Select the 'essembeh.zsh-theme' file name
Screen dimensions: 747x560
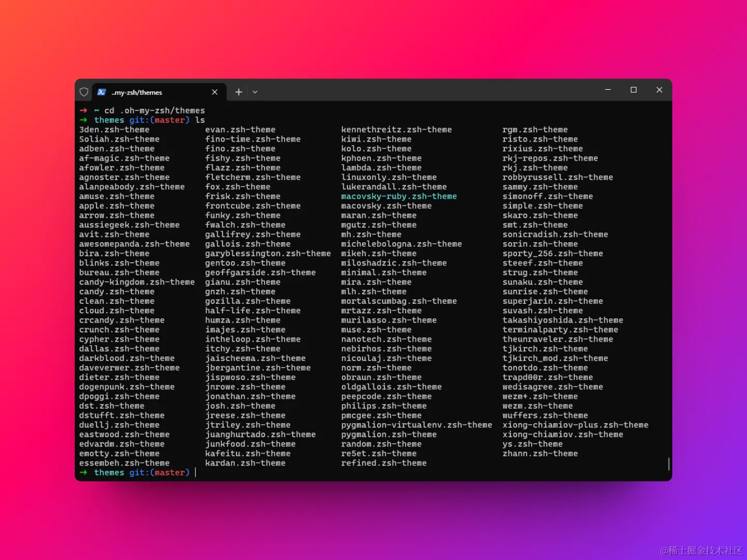(125, 463)
